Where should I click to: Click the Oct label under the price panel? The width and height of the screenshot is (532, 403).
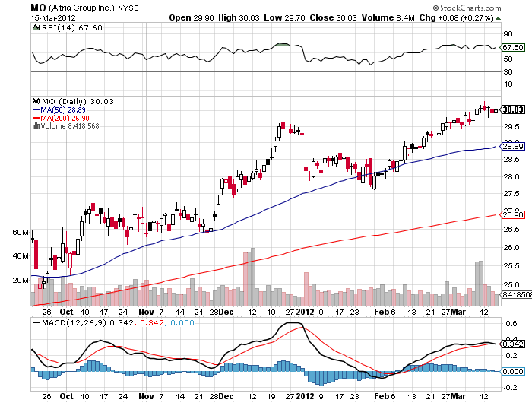[x=66, y=312]
